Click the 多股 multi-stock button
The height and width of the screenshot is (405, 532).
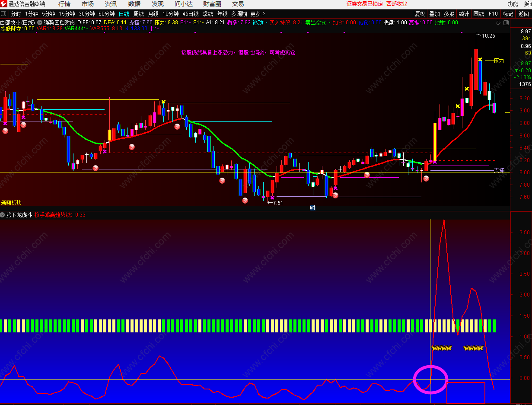pyautogui.click(x=449, y=14)
